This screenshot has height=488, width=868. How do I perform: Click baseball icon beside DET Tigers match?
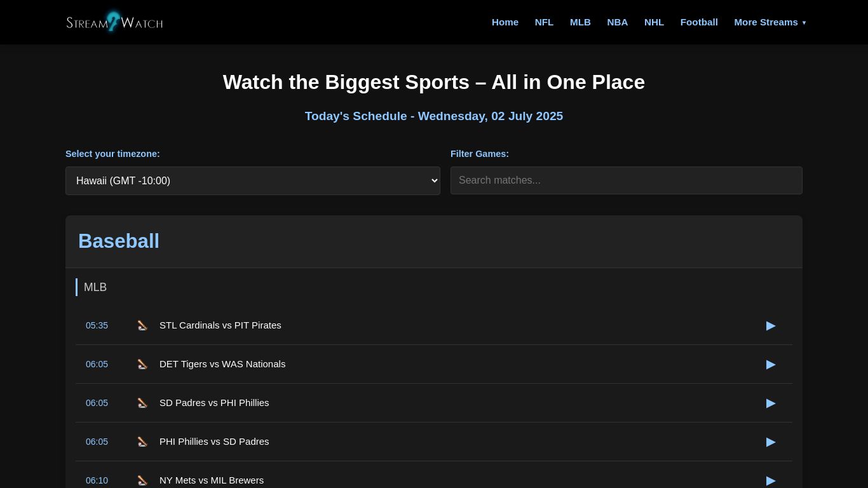point(142,364)
